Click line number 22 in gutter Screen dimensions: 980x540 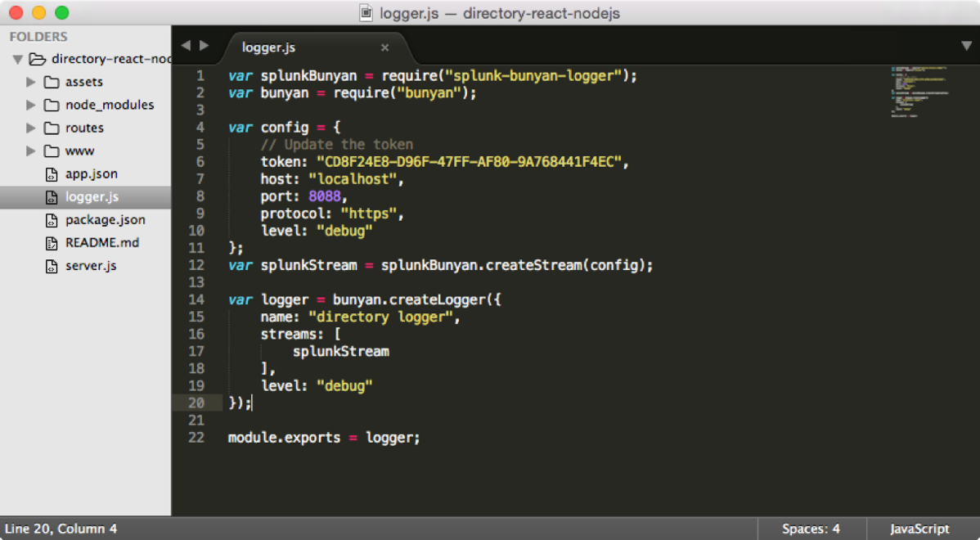pos(196,438)
